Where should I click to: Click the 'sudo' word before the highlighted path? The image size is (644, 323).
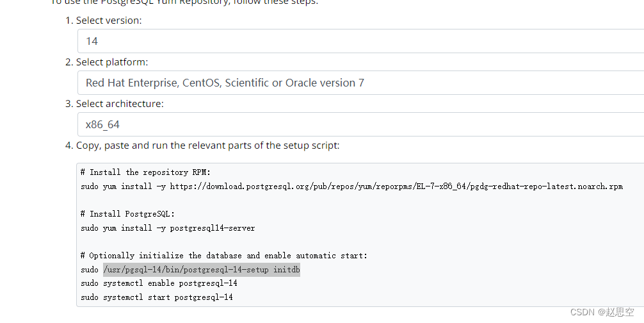click(x=90, y=270)
